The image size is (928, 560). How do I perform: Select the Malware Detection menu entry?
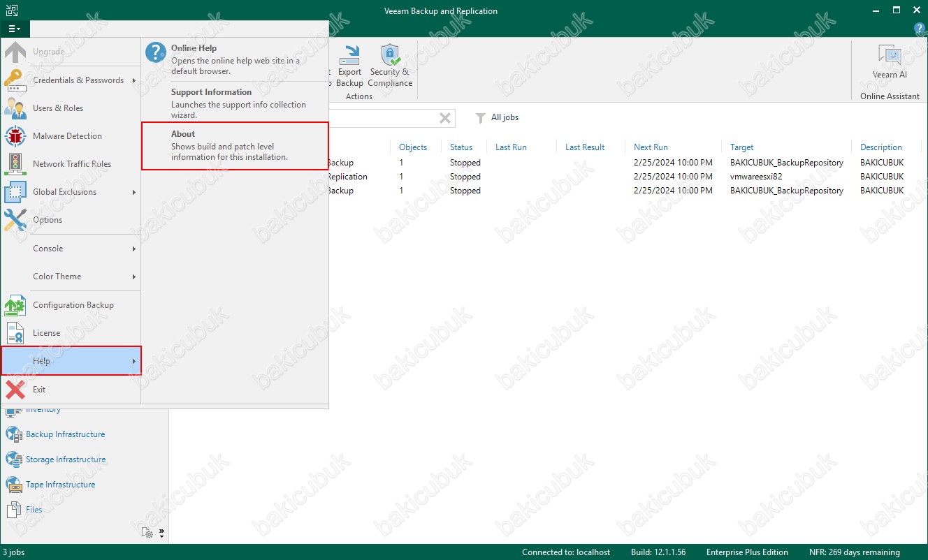click(71, 136)
